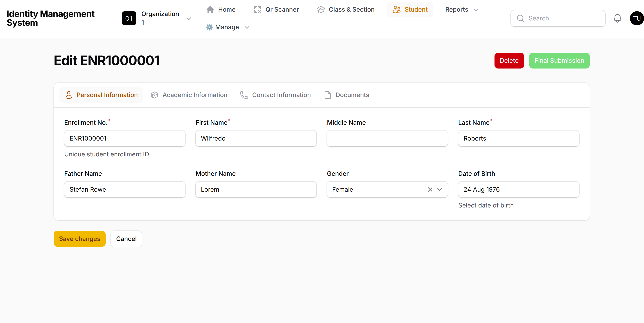This screenshot has width=644, height=323.
Task: Expand the Reports menu
Action: 461,10
